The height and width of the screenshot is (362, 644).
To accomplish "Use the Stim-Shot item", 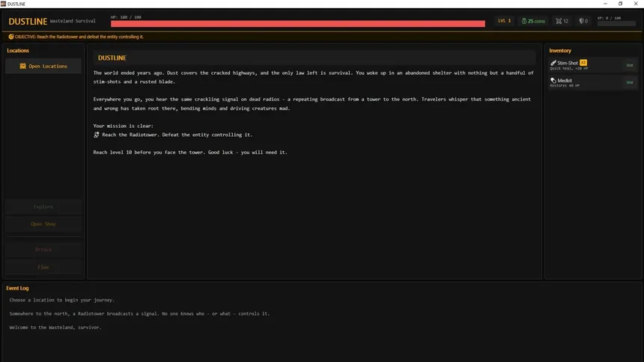I will click(630, 65).
